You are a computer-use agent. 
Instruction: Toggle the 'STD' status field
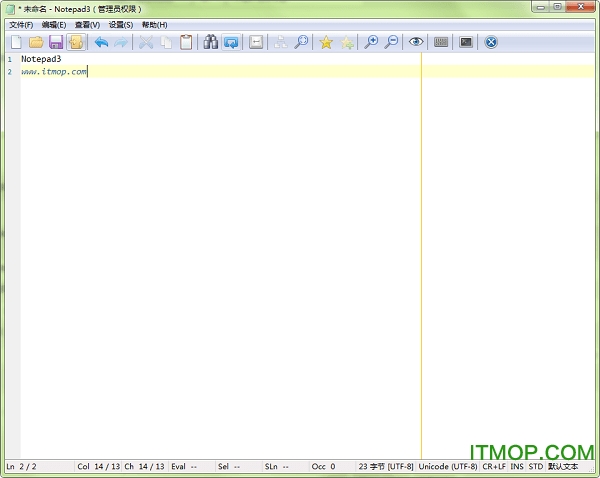pyautogui.click(x=536, y=467)
